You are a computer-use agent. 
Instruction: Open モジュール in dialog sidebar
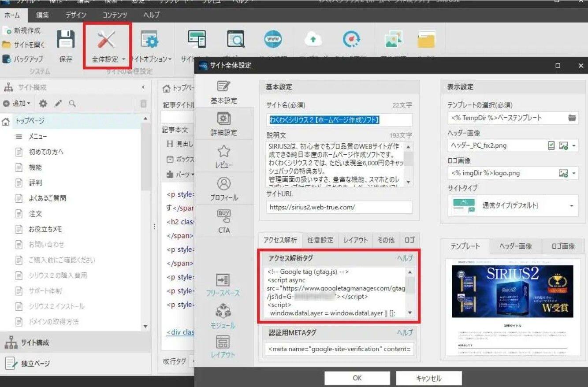(223, 317)
